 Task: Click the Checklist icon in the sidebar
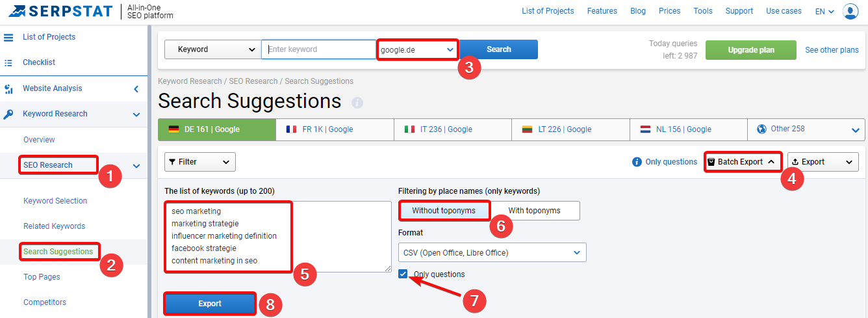coord(8,62)
